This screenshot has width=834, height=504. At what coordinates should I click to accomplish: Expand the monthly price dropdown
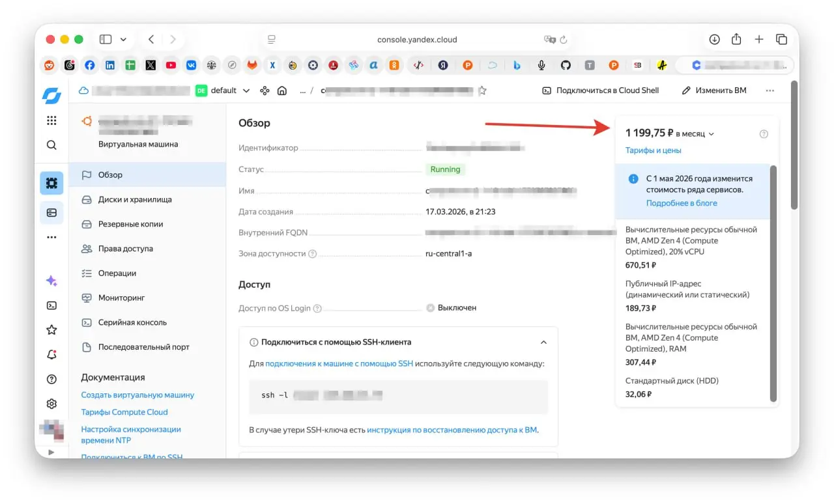(712, 134)
